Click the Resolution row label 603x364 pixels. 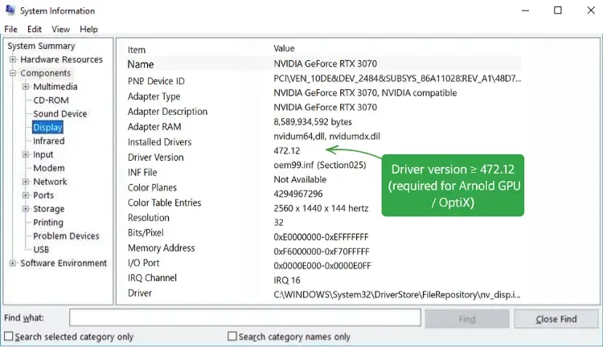tap(149, 218)
